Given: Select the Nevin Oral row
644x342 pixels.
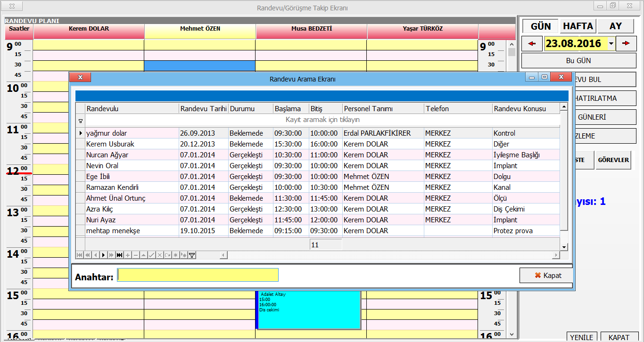Looking at the screenshot, I should (x=318, y=166).
